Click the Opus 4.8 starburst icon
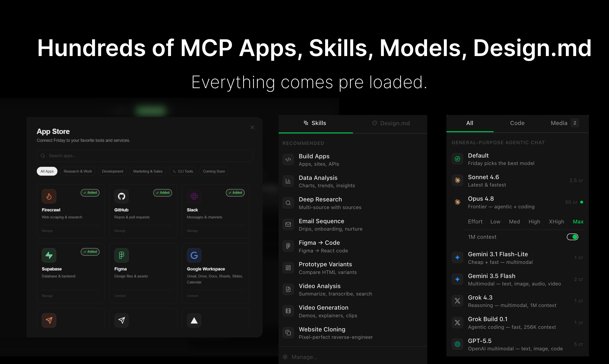The width and height of the screenshot is (609, 364). click(x=457, y=202)
